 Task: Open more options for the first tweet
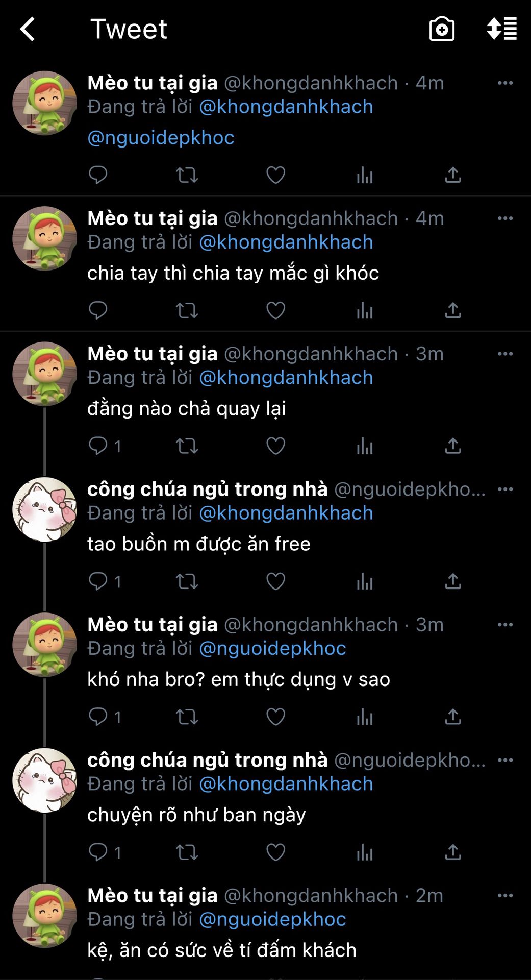pos(505,83)
